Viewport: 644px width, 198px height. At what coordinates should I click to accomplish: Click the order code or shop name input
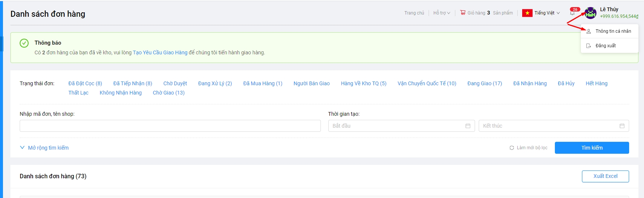tap(170, 126)
